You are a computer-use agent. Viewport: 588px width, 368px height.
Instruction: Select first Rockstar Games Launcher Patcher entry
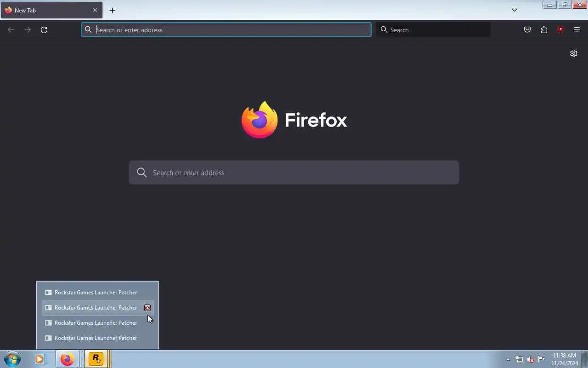click(x=97, y=293)
